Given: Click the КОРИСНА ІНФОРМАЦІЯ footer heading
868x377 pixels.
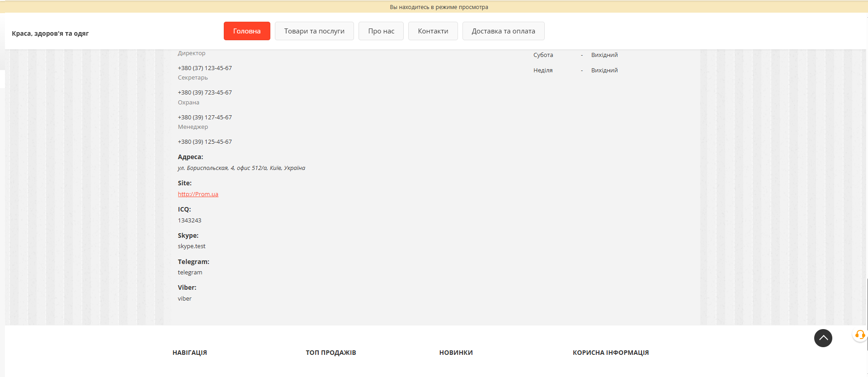Looking at the screenshot, I should (610, 353).
